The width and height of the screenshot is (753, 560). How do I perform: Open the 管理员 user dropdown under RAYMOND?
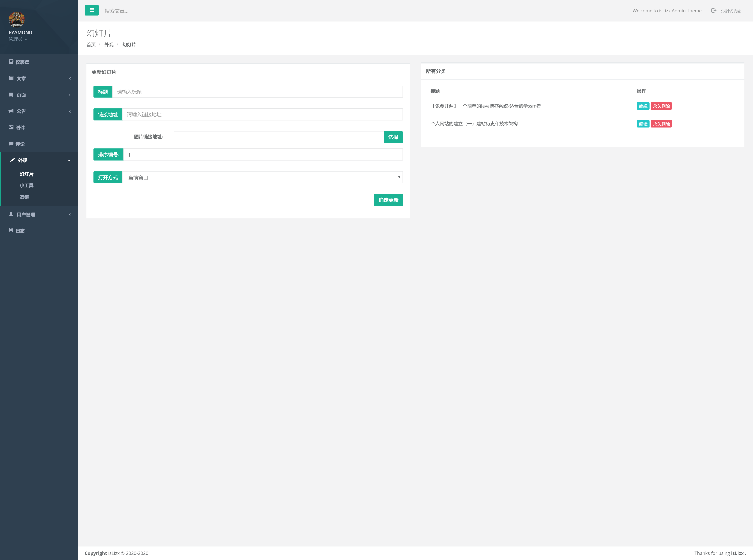pyautogui.click(x=18, y=39)
